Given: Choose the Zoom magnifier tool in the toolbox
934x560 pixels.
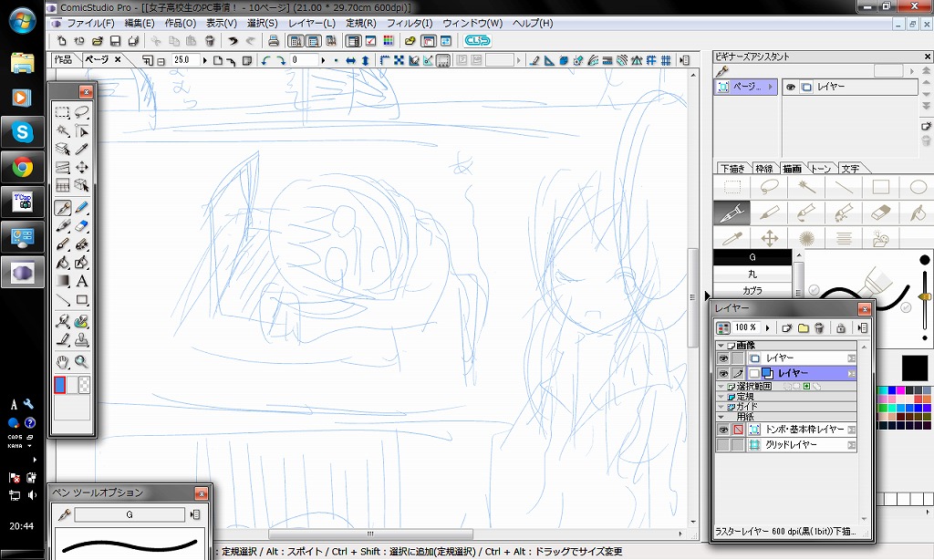Looking at the screenshot, I should 82,361.
